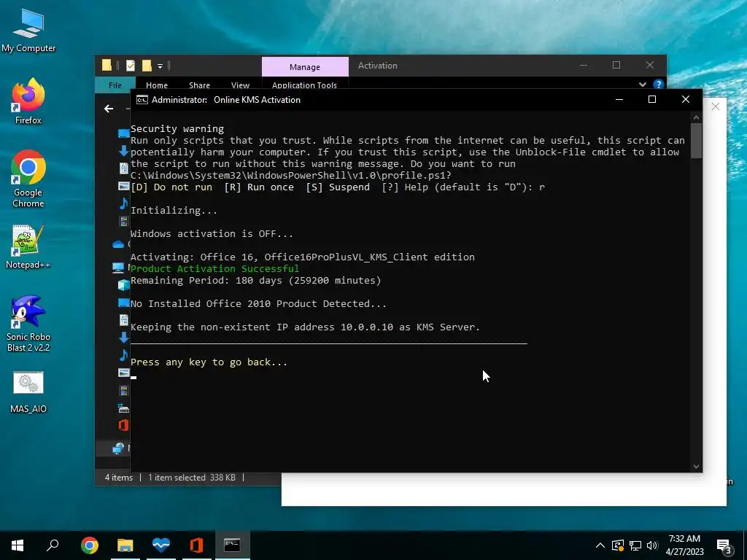This screenshot has height=560, width=747.
Task: Launch Sonic Robo Blast 2 v2.2 shortcut
Action: pyautogui.click(x=28, y=324)
